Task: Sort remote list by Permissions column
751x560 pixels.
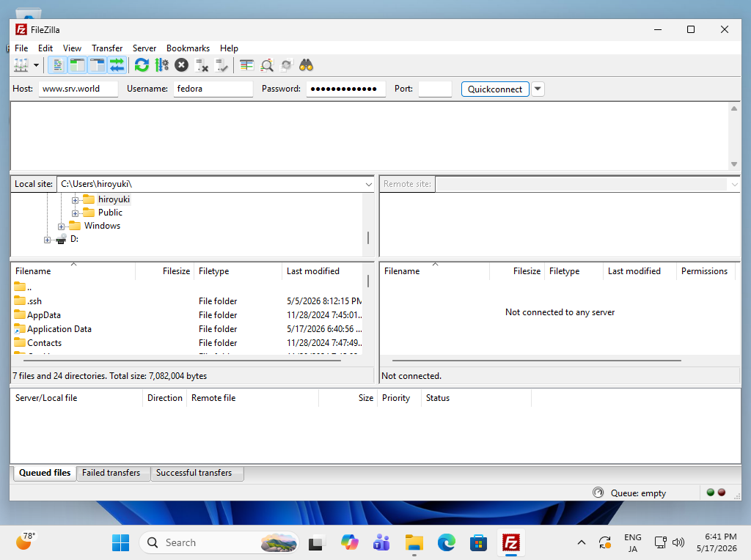Action: pyautogui.click(x=705, y=271)
